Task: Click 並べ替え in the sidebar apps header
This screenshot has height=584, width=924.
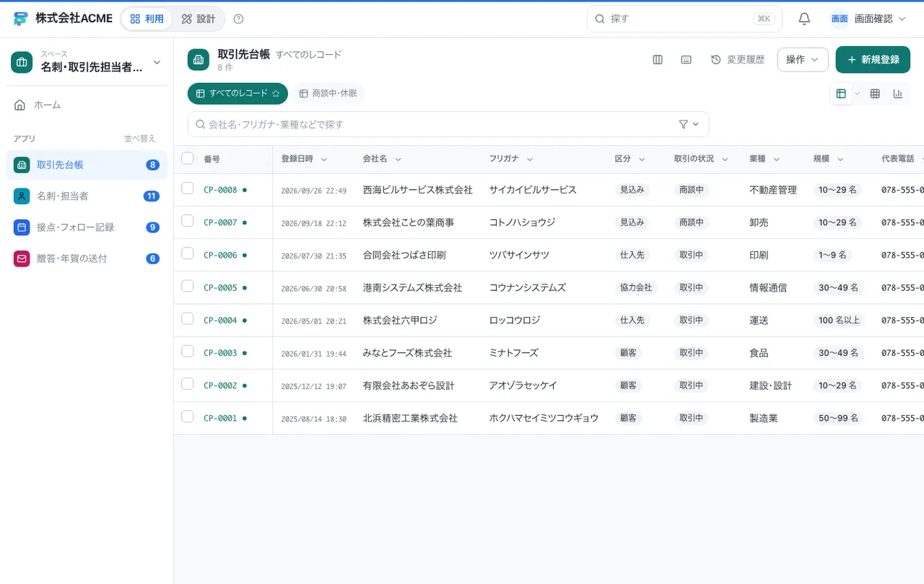Action: tap(140, 139)
